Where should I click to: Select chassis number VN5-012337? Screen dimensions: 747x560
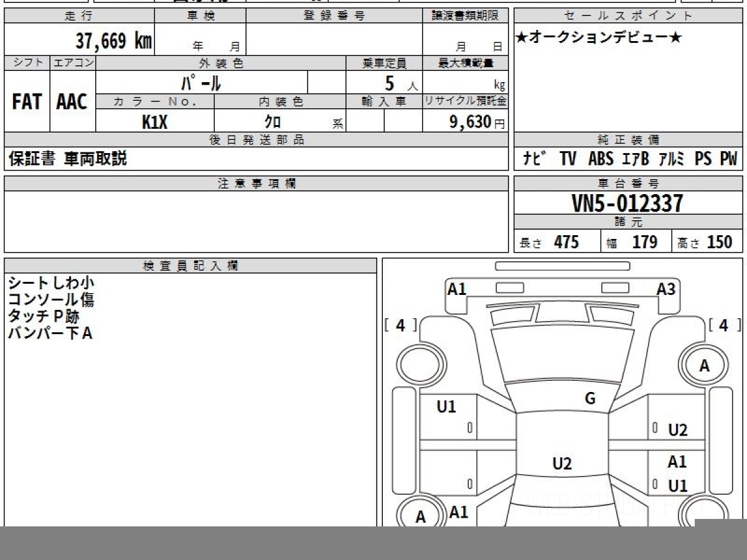627,203
